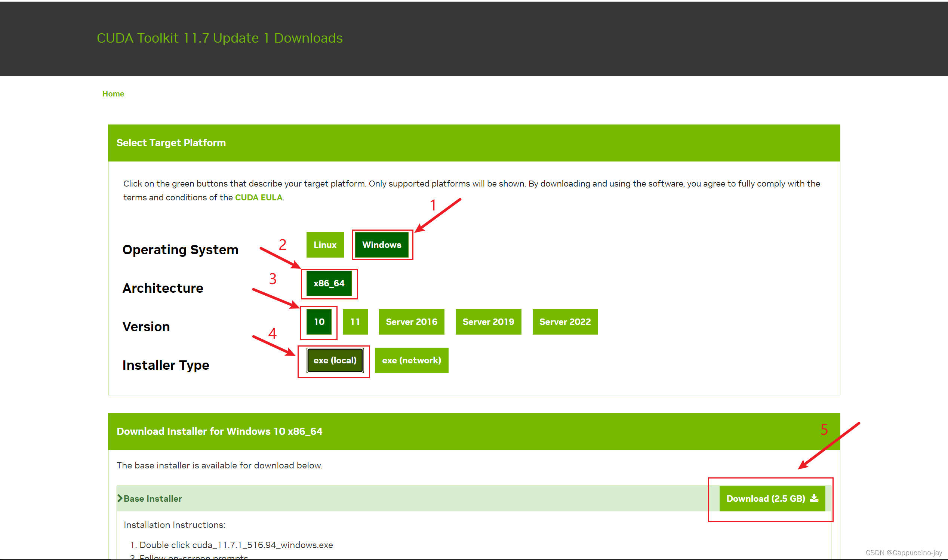Viewport: 948px width, 560px height.
Task: Select the Windows operating system button
Action: click(x=382, y=245)
